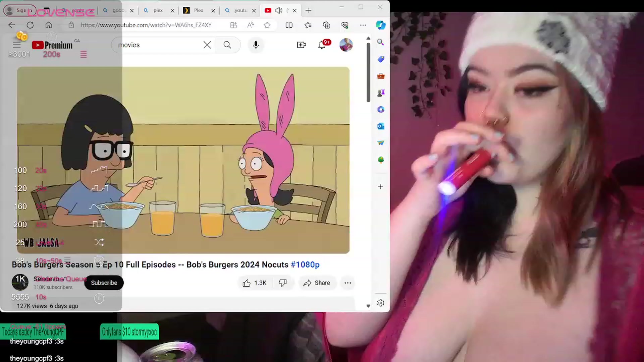Go back using the browser back arrow
This screenshot has height=362, width=644.
pyautogui.click(x=12, y=25)
